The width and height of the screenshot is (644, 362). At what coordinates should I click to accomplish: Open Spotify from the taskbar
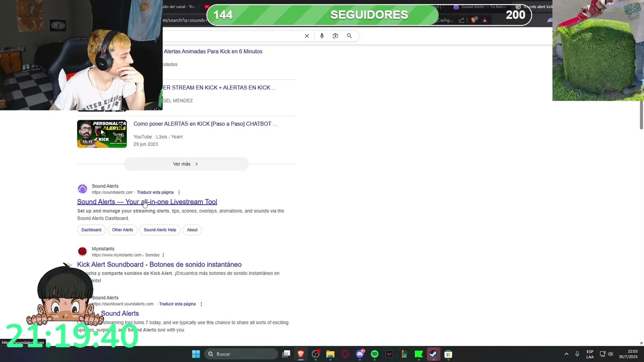point(374,354)
